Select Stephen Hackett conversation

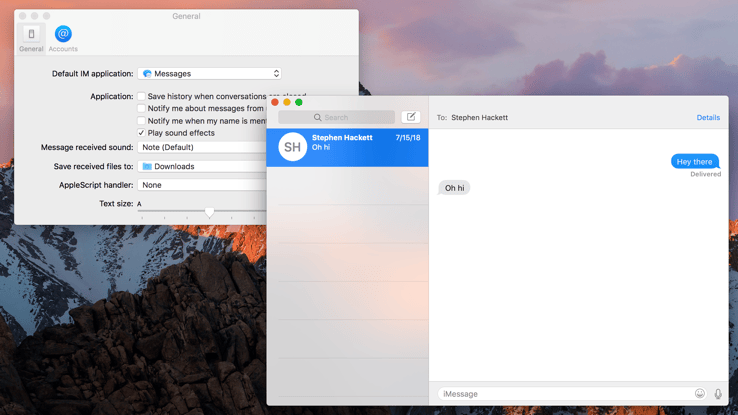point(347,147)
